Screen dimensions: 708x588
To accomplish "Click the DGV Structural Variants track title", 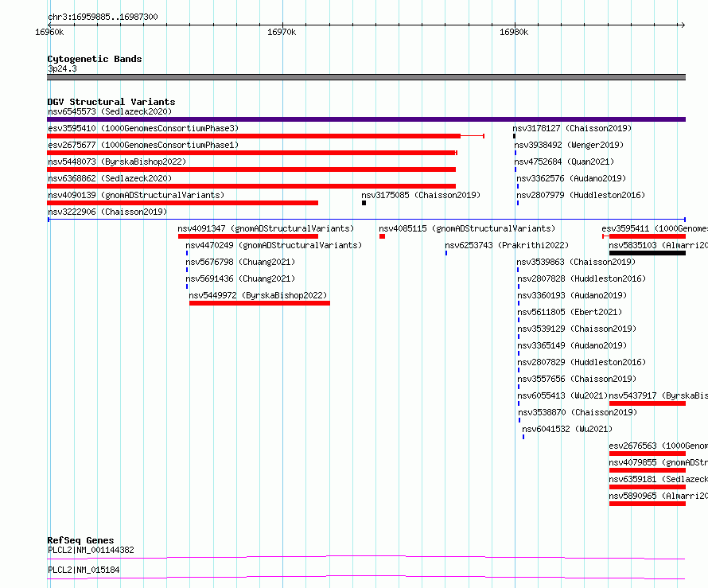I will coord(111,102).
